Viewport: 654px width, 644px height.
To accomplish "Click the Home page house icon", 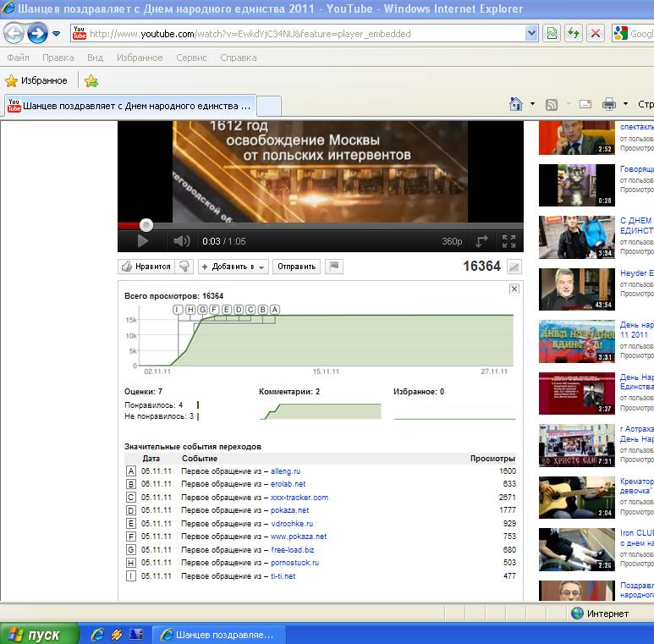I will pos(516,104).
